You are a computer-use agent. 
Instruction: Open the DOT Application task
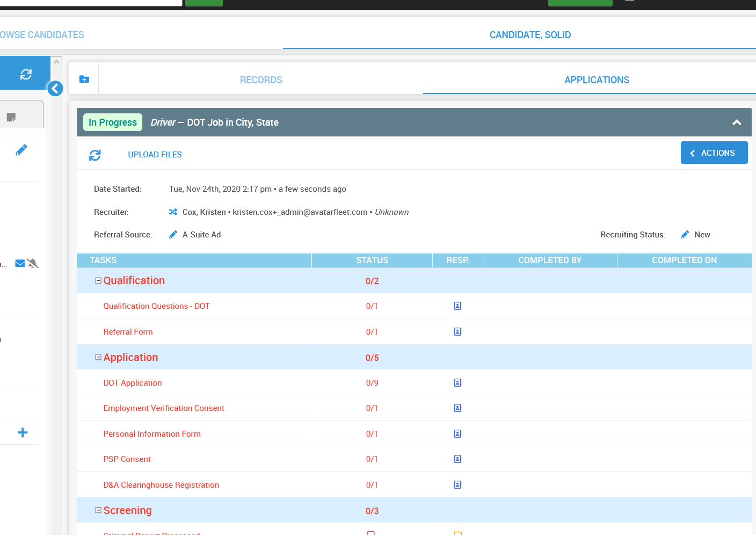[x=133, y=383]
